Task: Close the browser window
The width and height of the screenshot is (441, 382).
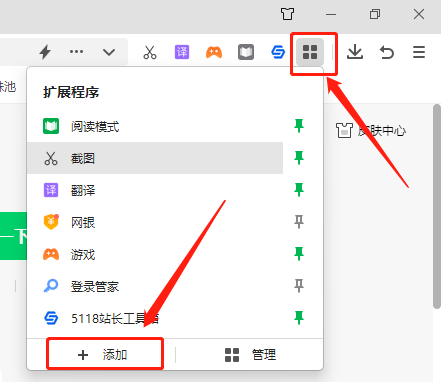Action: point(419,14)
